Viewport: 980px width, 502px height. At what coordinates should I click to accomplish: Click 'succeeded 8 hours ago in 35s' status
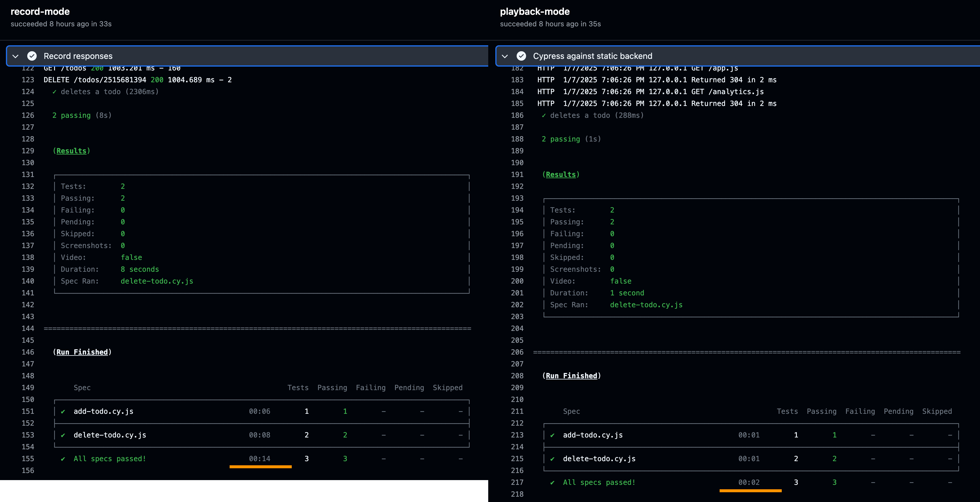click(550, 24)
